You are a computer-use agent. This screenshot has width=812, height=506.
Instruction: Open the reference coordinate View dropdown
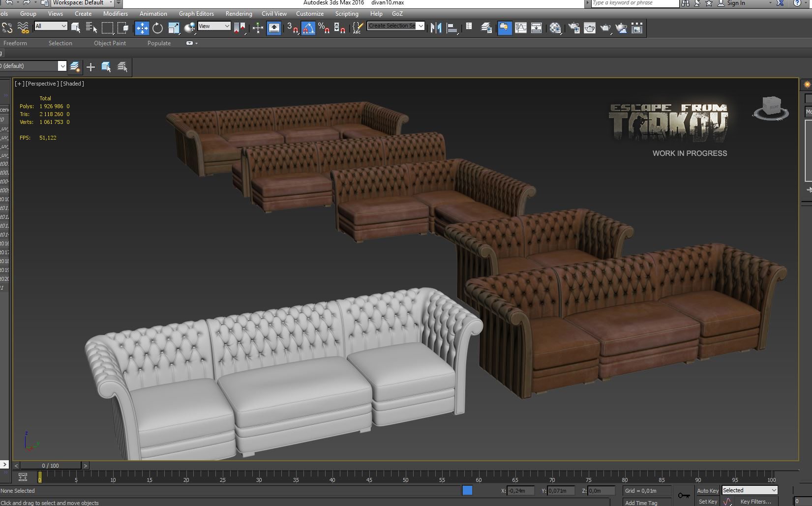214,26
